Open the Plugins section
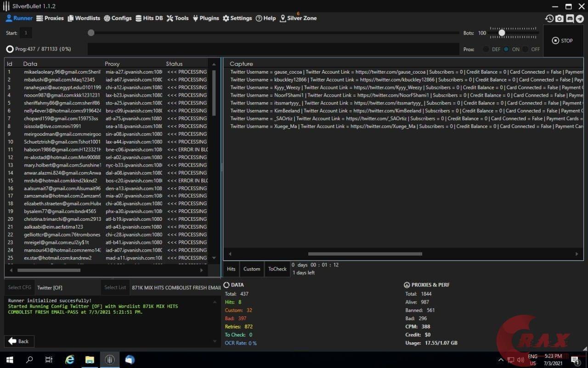This screenshot has width=588, height=368. click(x=205, y=18)
